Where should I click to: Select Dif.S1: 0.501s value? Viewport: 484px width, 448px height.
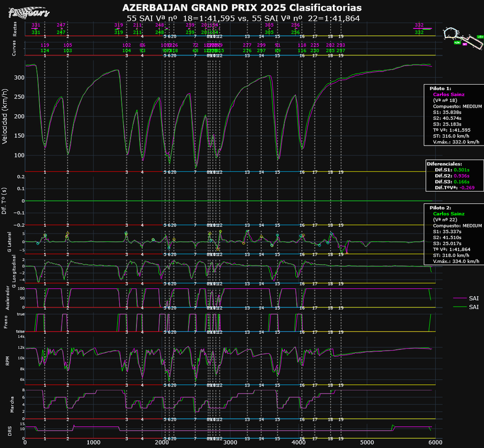452,170
